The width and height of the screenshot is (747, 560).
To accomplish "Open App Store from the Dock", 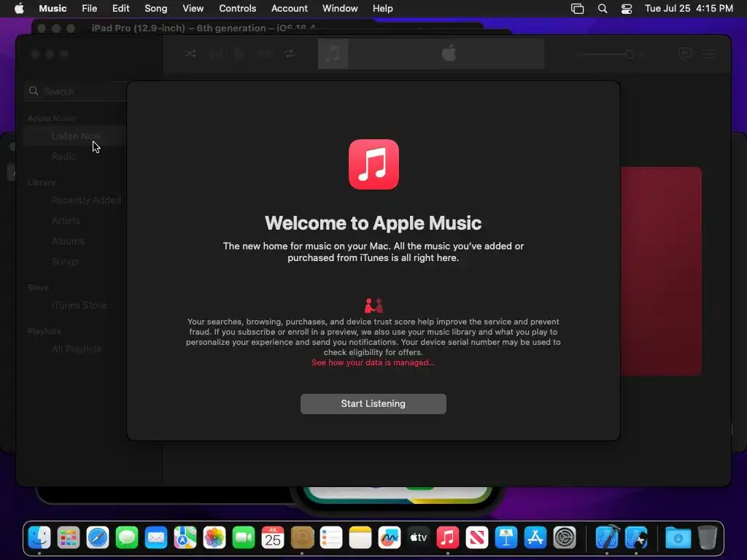I will point(535,538).
